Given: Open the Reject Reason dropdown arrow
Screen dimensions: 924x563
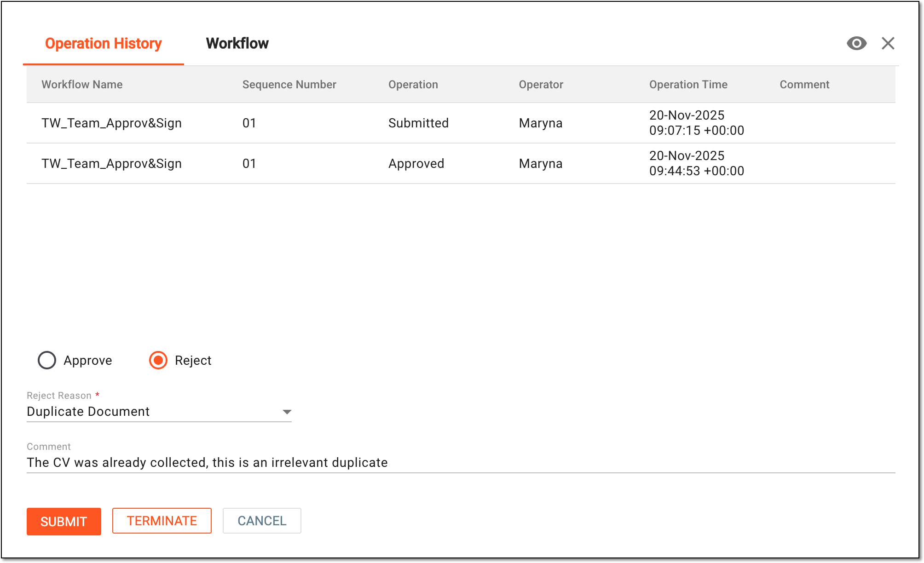Looking at the screenshot, I should [287, 412].
